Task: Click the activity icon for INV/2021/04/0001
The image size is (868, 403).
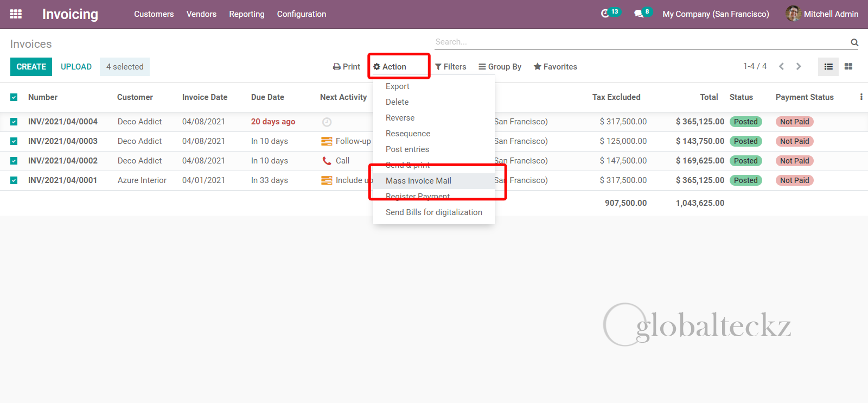Action: tap(327, 180)
